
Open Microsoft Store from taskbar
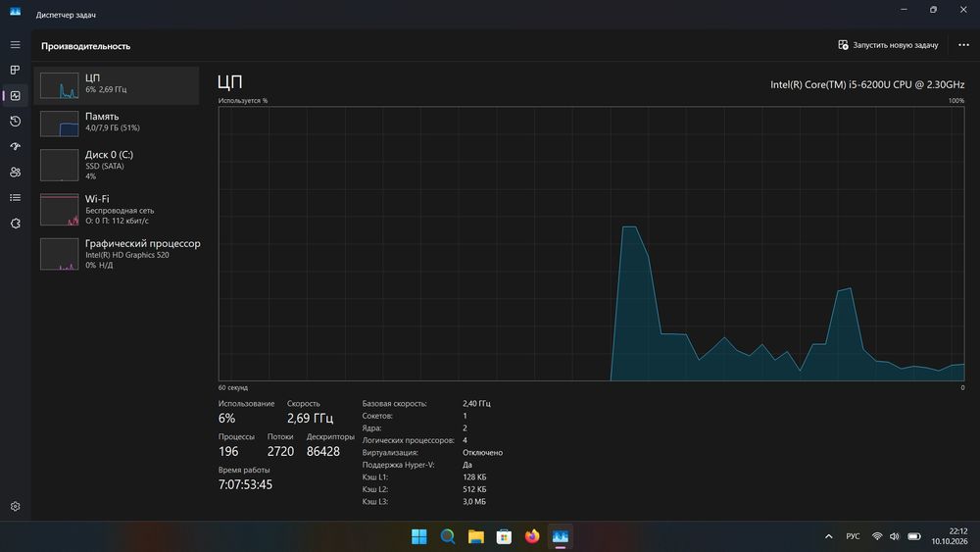[x=504, y=536]
